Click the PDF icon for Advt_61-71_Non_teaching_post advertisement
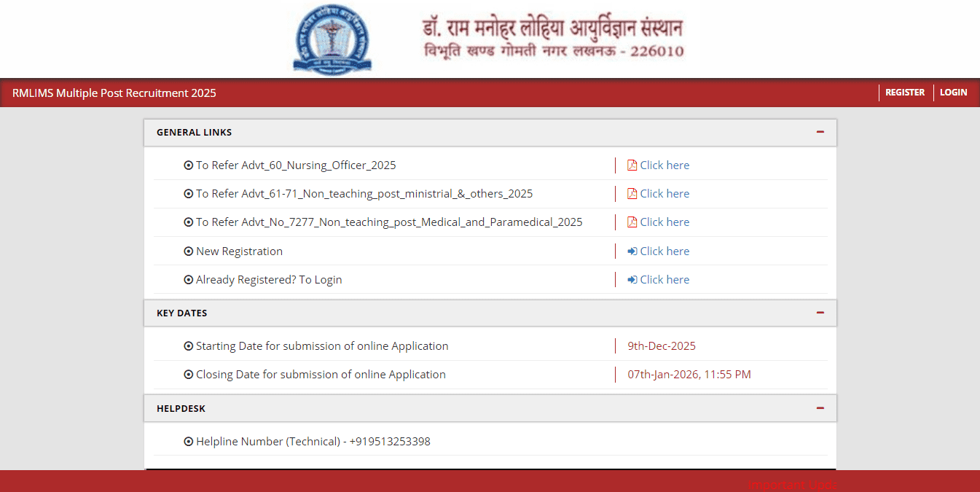 [631, 193]
